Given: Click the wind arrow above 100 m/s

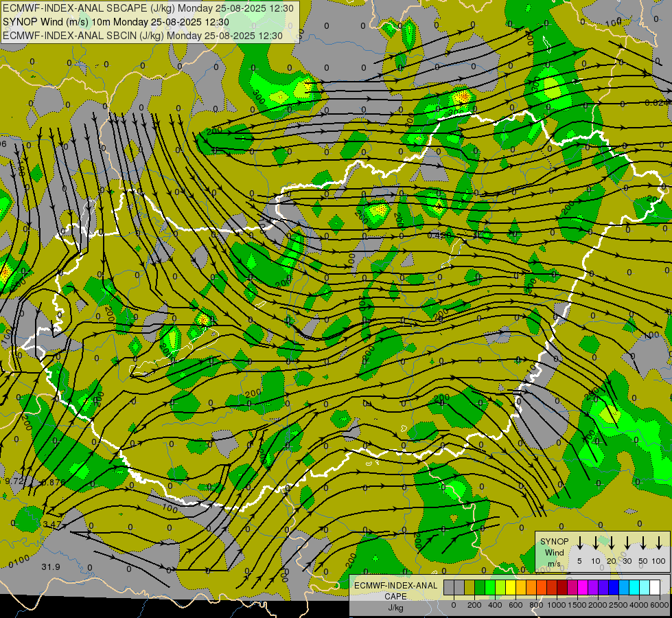Looking at the screenshot, I should pos(659,543).
